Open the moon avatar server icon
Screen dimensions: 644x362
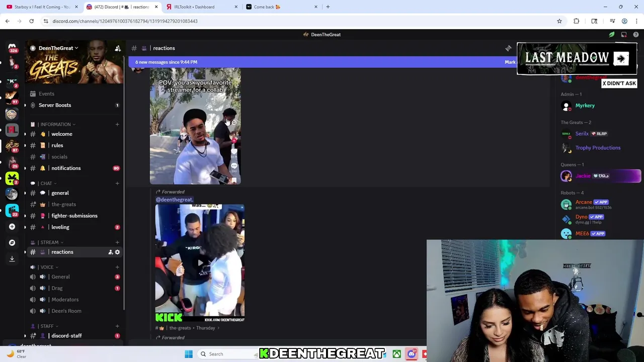[12, 194]
